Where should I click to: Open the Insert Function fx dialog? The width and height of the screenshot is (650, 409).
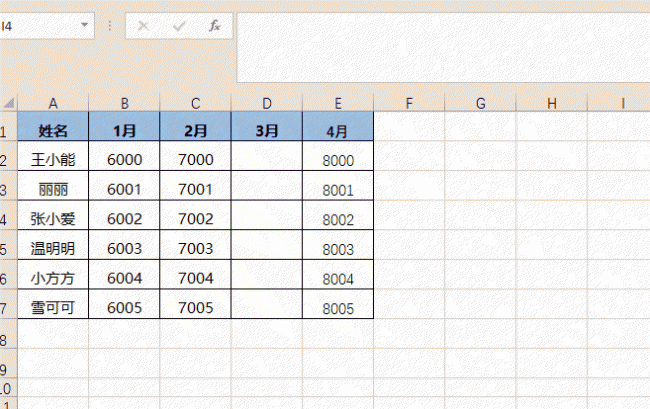(x=214, y=26)
